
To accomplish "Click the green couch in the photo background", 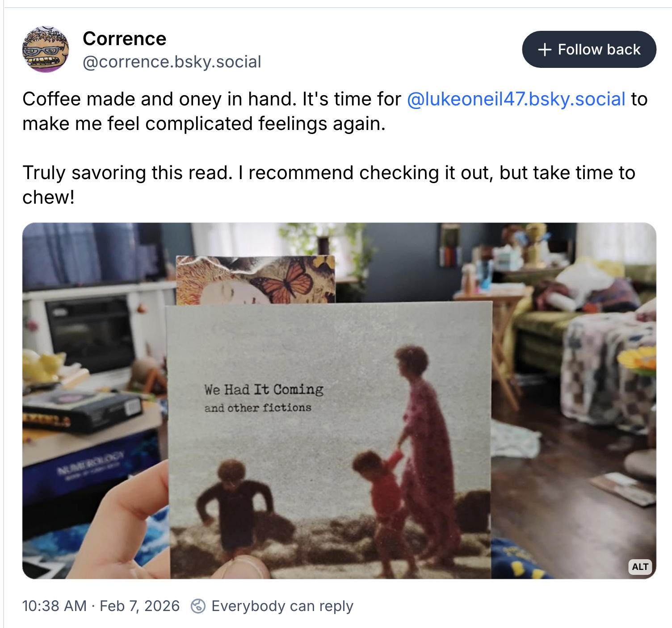I will click(x=541, y=335).
